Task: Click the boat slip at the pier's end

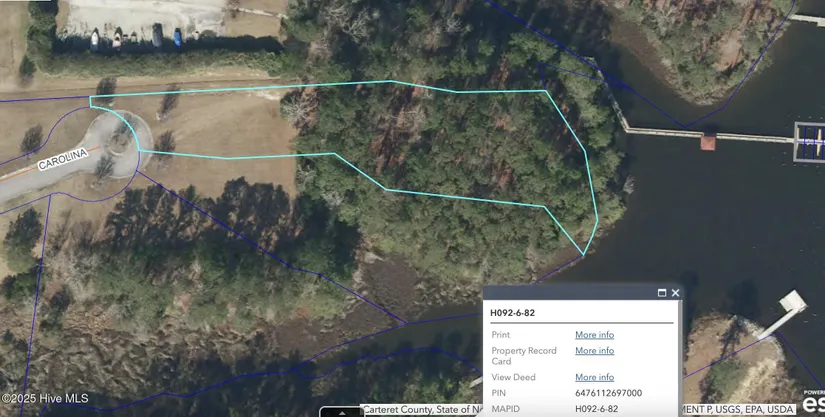Action: point(809,142)
